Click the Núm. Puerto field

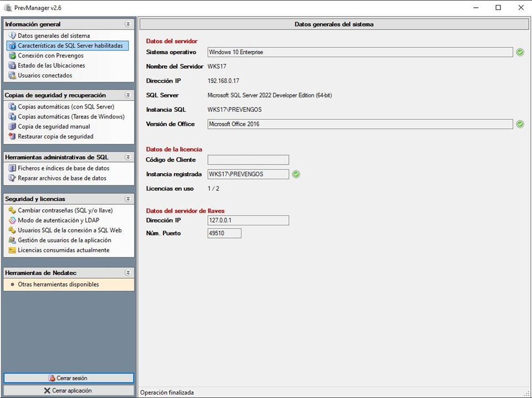click(224, 234)
